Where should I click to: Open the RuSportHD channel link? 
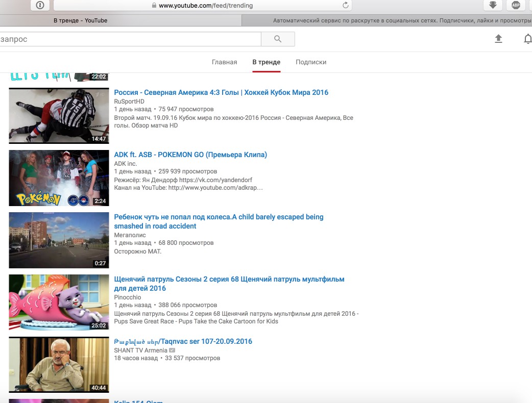[x=129, y=102]
